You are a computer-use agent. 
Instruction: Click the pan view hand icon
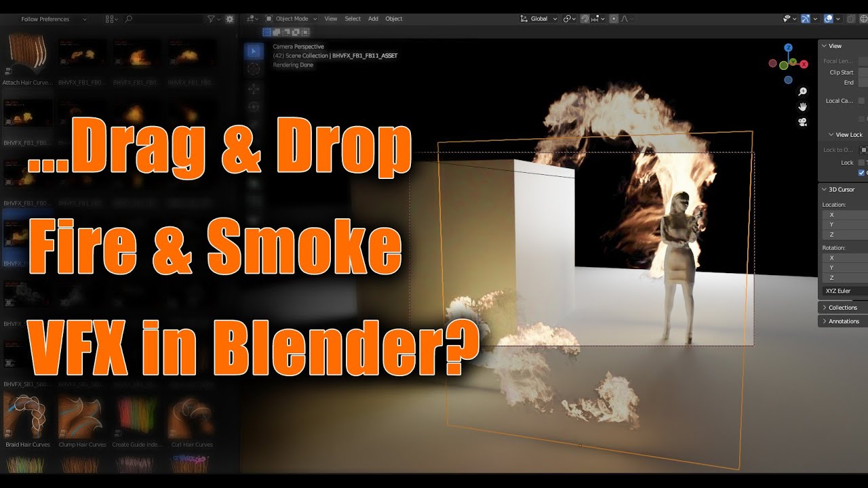[803, 107]
